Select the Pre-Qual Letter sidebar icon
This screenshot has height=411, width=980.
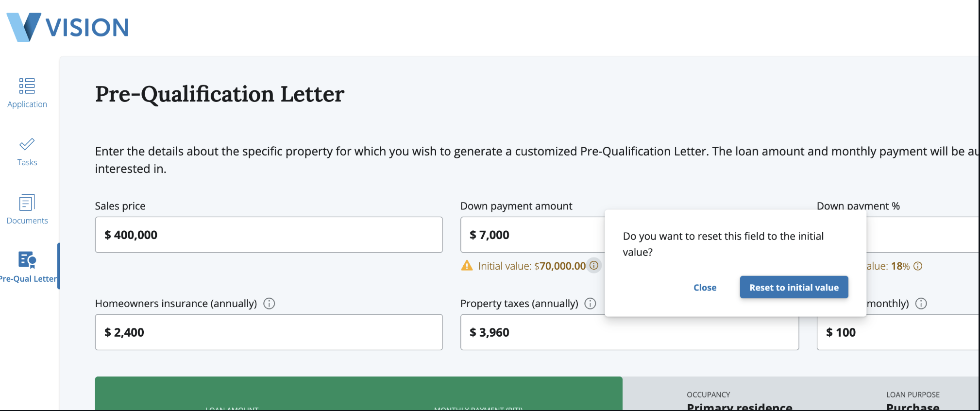pos(27,260)
